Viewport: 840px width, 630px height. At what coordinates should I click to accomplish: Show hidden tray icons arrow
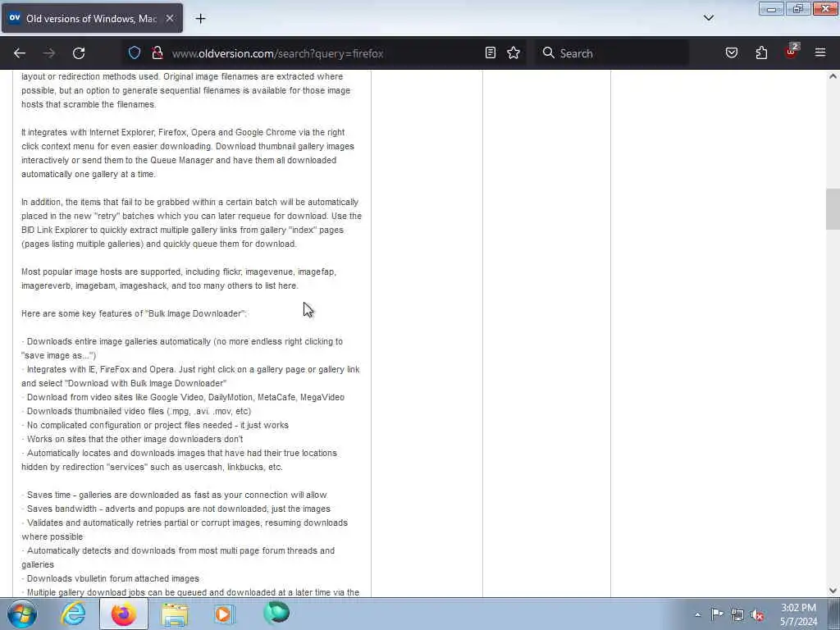click(697, 614)
